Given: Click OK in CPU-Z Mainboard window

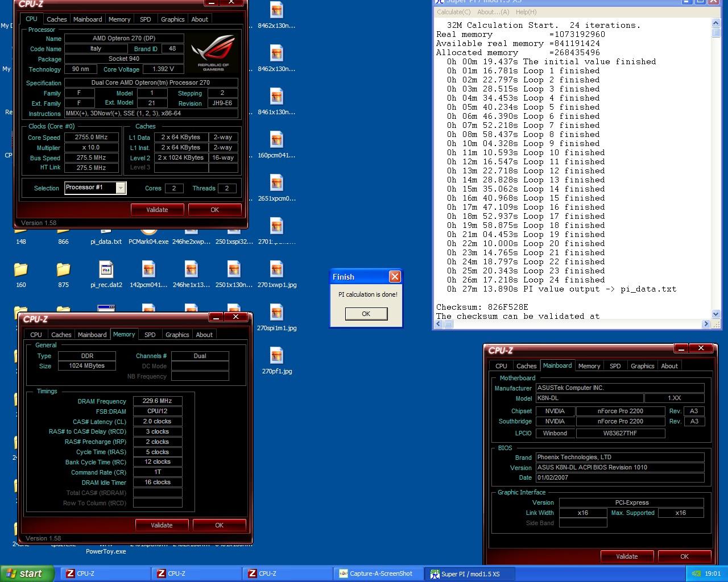Looking at the screenshot, I should click(x=684, y=556).
